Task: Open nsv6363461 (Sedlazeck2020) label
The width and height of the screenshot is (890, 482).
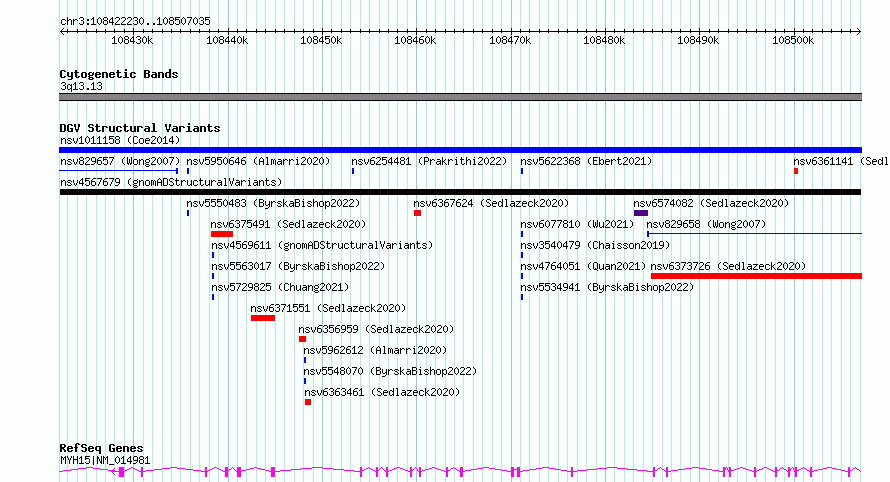Action: click(x=382, y=392)
